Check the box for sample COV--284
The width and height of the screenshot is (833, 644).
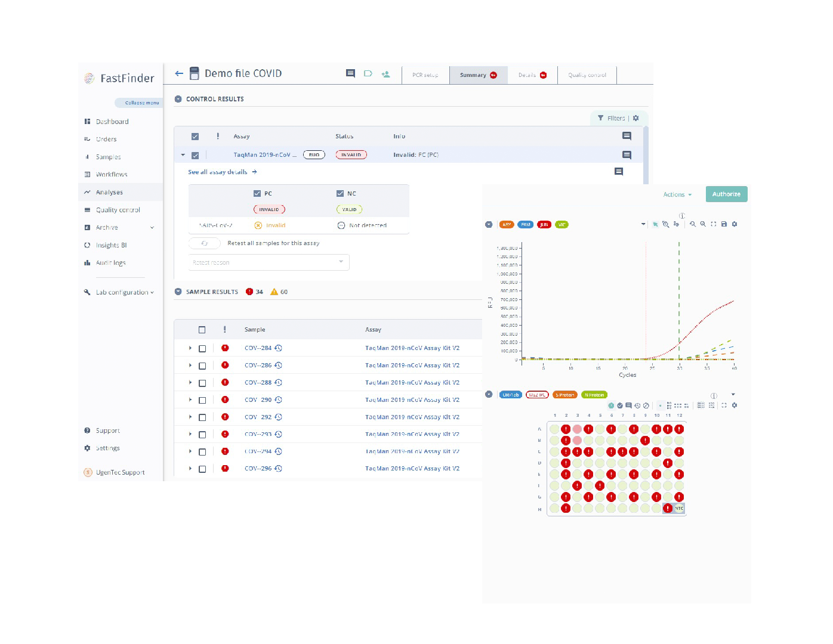pyautogui.click(x=202, y=349)
